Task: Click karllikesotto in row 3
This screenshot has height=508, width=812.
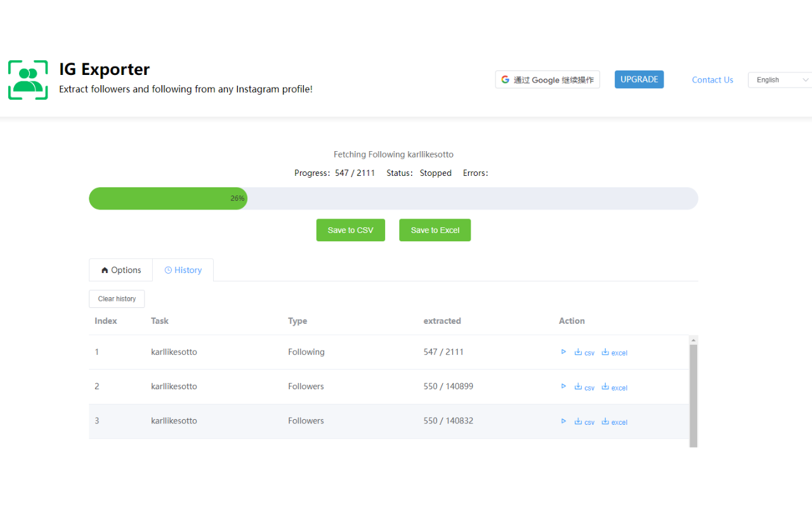Action: tap(174, 420)
